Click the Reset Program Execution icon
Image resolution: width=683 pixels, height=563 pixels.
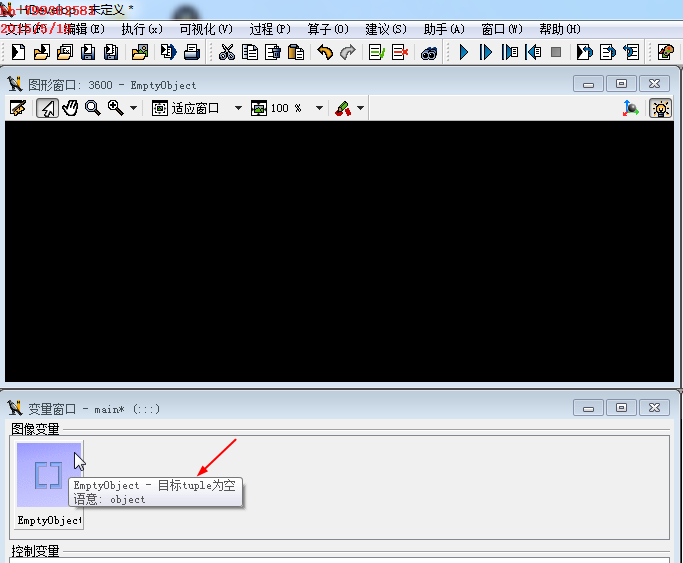tap(585, 52)
